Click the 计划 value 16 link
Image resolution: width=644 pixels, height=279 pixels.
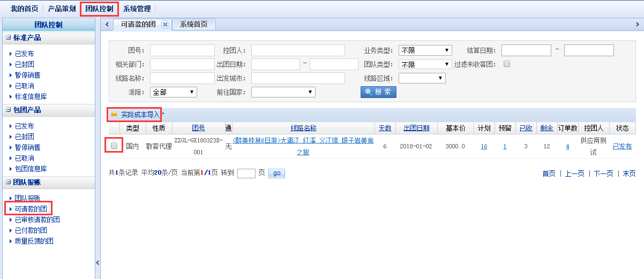[x=484, y=146]
